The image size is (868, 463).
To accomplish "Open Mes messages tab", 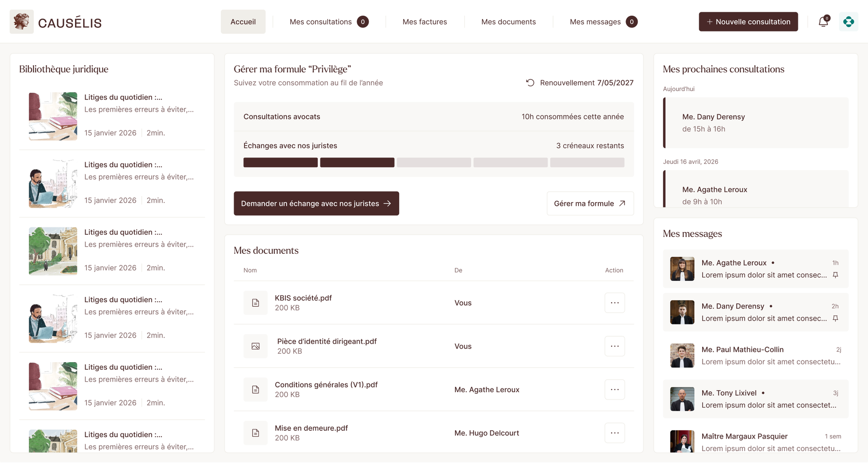I will click(x=604, y=22).
